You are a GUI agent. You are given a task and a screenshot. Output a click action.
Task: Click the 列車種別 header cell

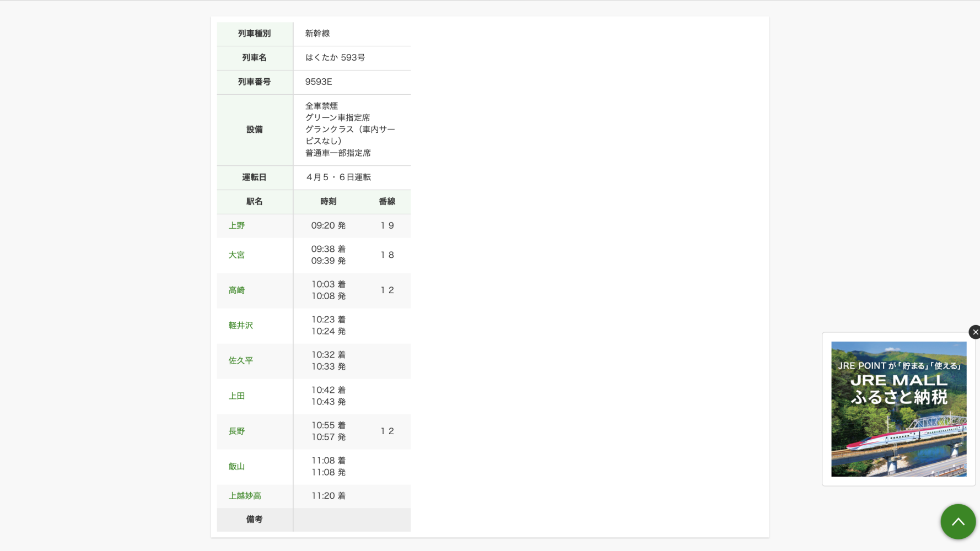255,34
